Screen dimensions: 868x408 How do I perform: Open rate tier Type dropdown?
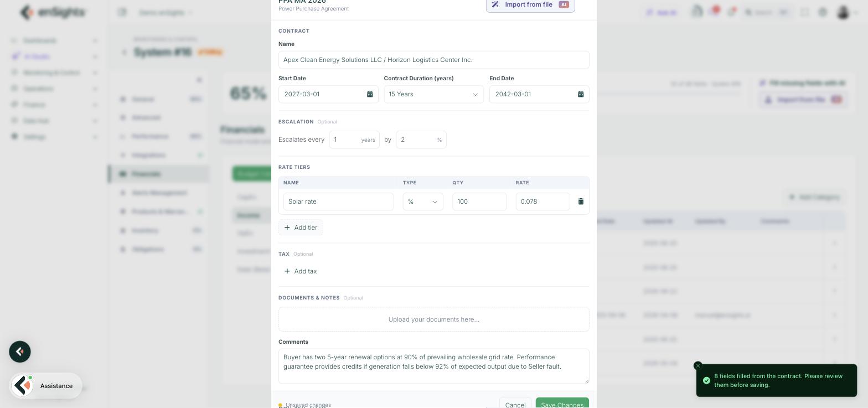[x=423, y=202]
